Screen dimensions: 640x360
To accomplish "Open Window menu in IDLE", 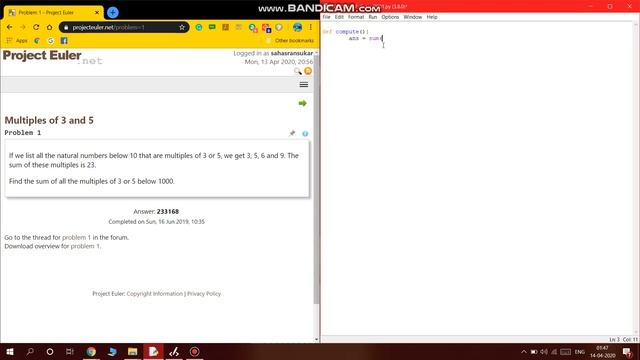I will click(413, 17).
